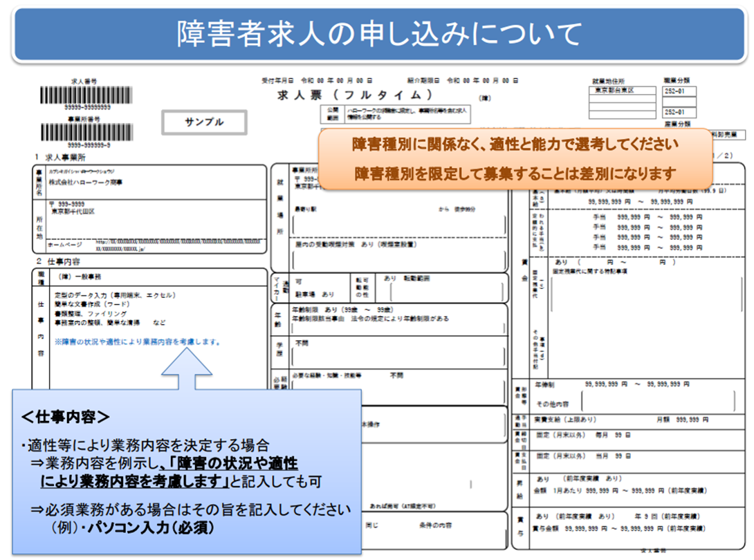Click the blue note ※障害の状況や適性により業務内容を考慮します。
The image size is (754, 560).
pos(138,342)
